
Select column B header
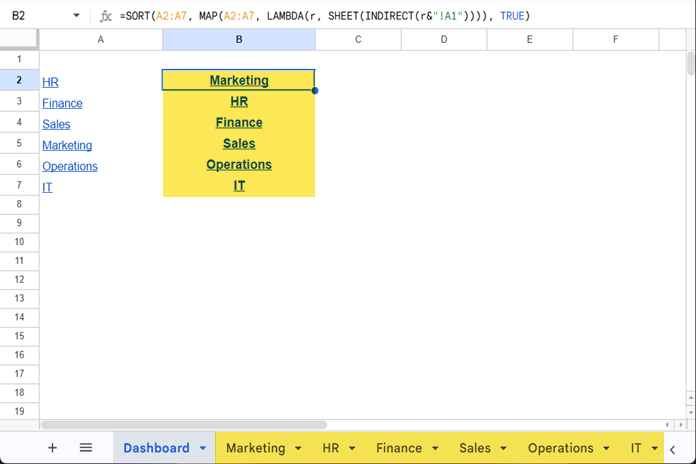coord(239,40)
